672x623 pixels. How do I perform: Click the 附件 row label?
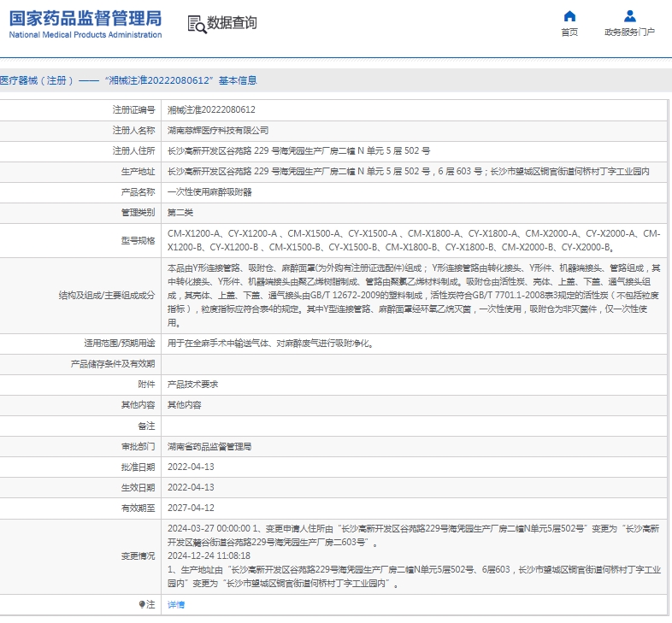click(146, 385)
